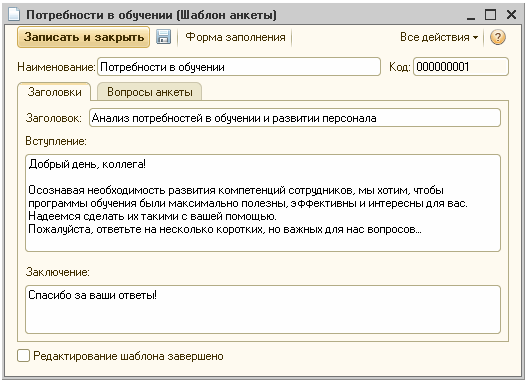Screen dimensions: 528x382
Task: Open Форма заполнения from the toolbar
Action: click(x=235, y=37)
